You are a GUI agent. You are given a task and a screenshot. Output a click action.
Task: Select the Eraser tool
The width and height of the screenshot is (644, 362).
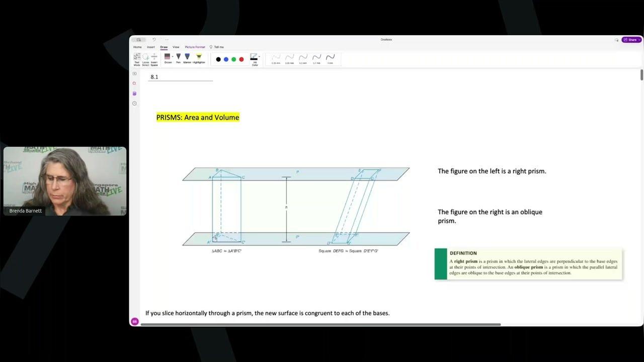coord(168,58)
